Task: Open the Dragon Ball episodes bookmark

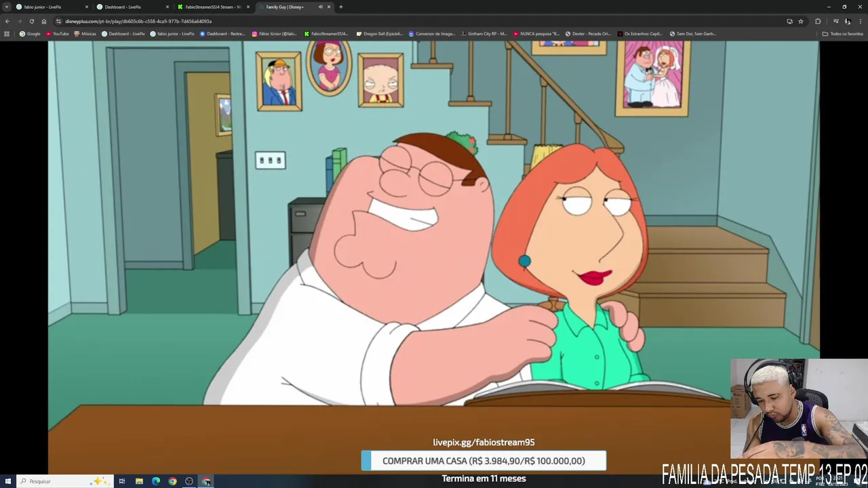Action: click(x=380, y=33)
